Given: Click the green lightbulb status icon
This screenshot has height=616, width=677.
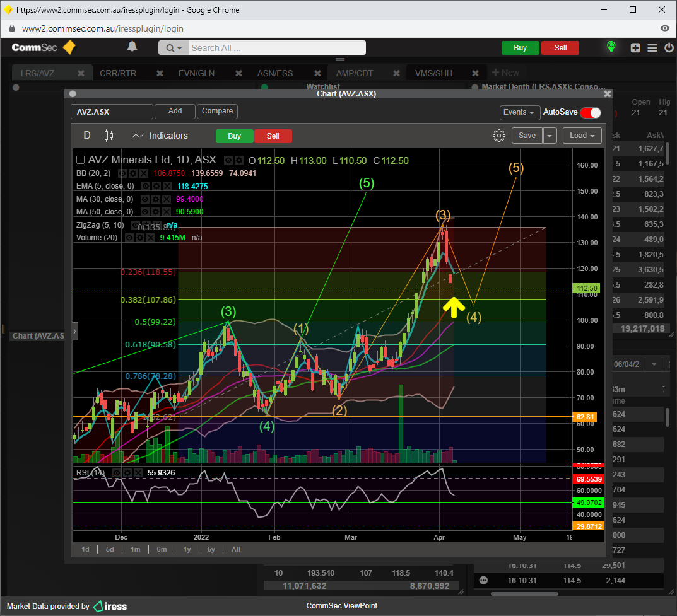Looking at the screenshot, I should (611, 47).
